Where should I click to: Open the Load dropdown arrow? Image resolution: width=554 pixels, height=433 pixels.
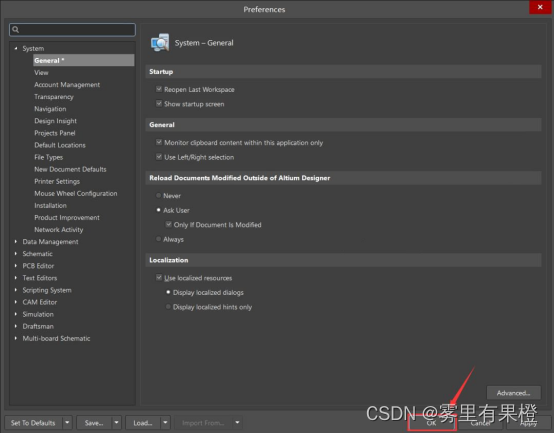tap(165, 422)
